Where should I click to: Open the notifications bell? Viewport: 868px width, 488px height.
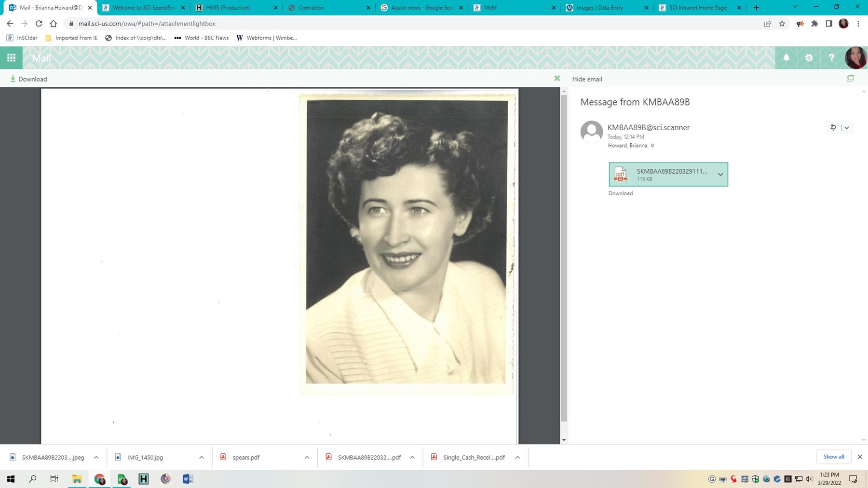point(786,57)
